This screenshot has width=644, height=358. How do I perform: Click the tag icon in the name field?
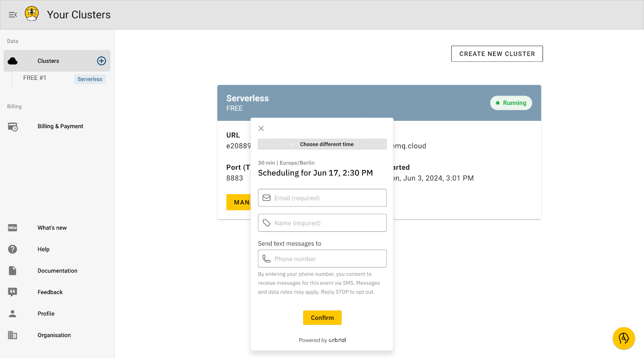[266, 223]
